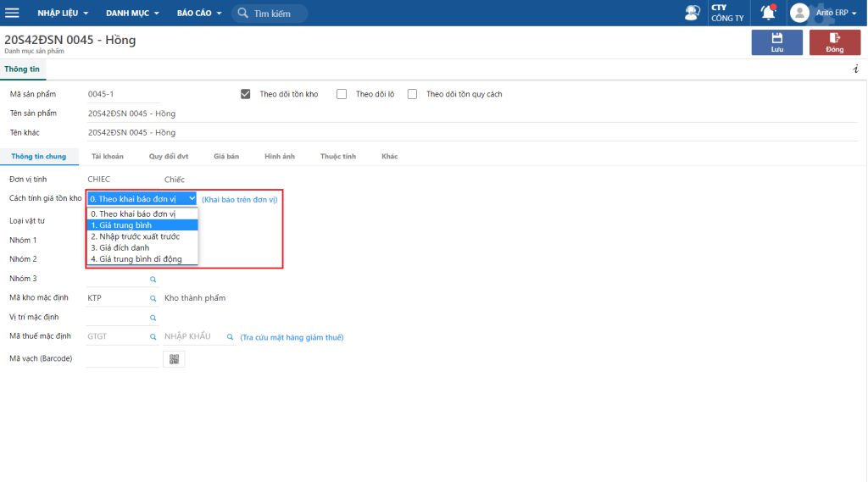This screenshot has height=482, width=868.
Task: Click the info icon at right of tab row
Action: (x=856, y=69)
